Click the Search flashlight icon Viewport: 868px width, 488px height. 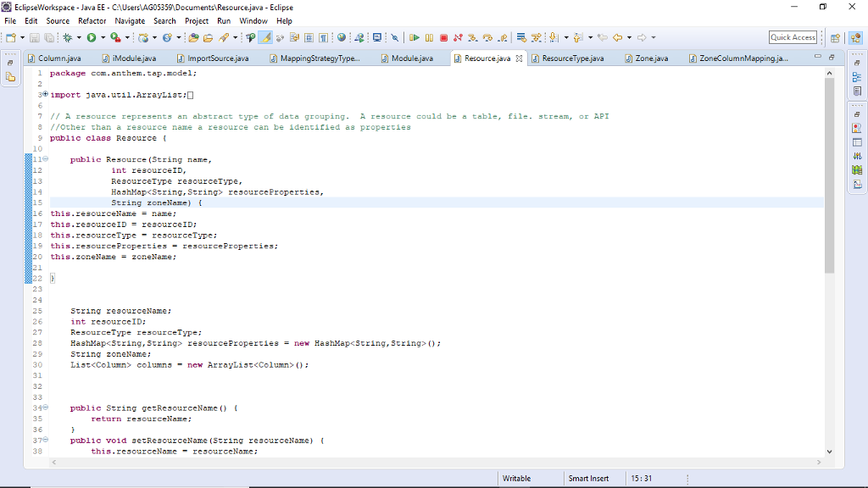coord(224,37)
